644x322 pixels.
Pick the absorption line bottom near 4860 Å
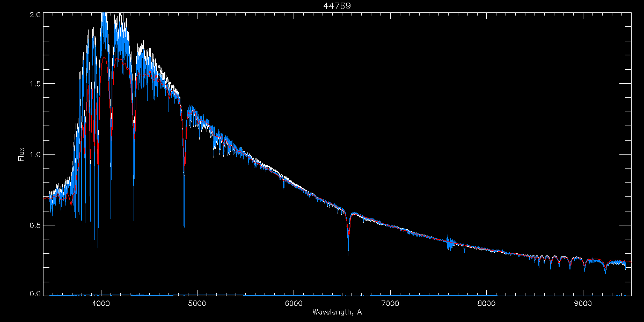pyautogui.click(x=184, y=224)
